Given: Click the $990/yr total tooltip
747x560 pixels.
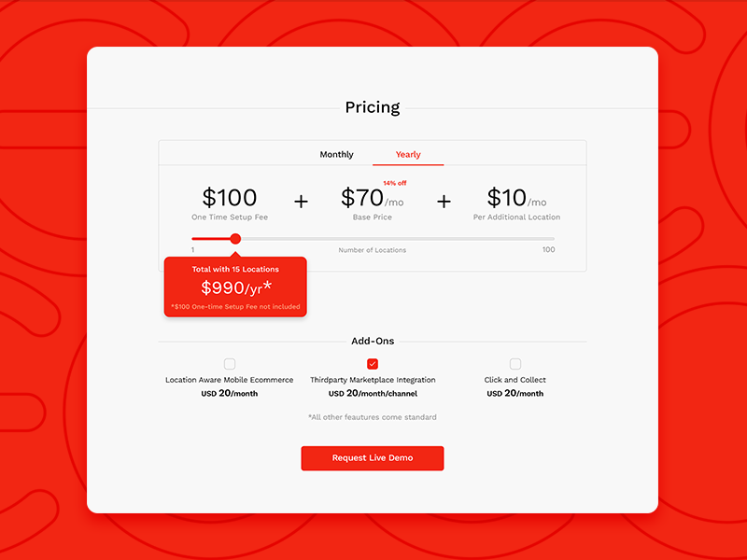Looking at the screenshot, I should tap(235, 287).
